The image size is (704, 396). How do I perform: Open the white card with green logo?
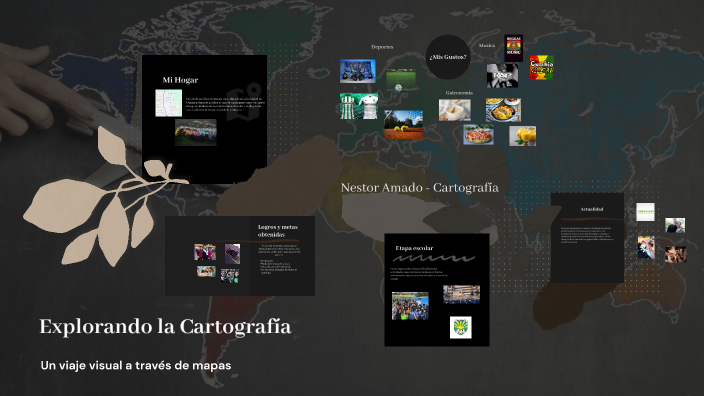(x=645, y=212)
